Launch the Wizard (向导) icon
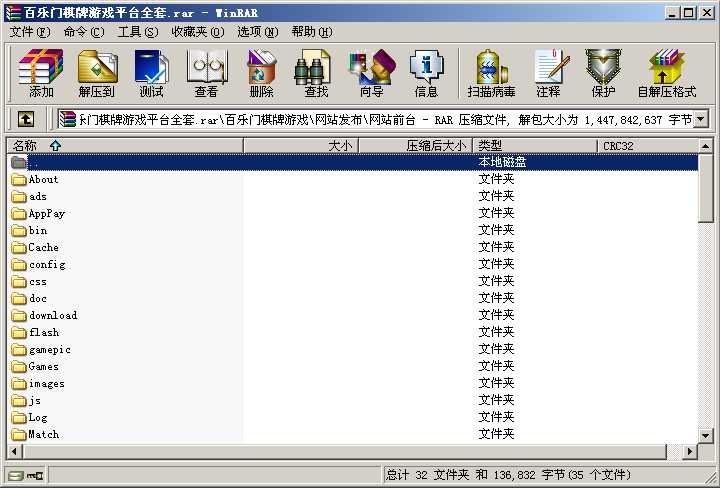Image resolution: width=720 pixels, height=488 pixels. tap(371, 73)
